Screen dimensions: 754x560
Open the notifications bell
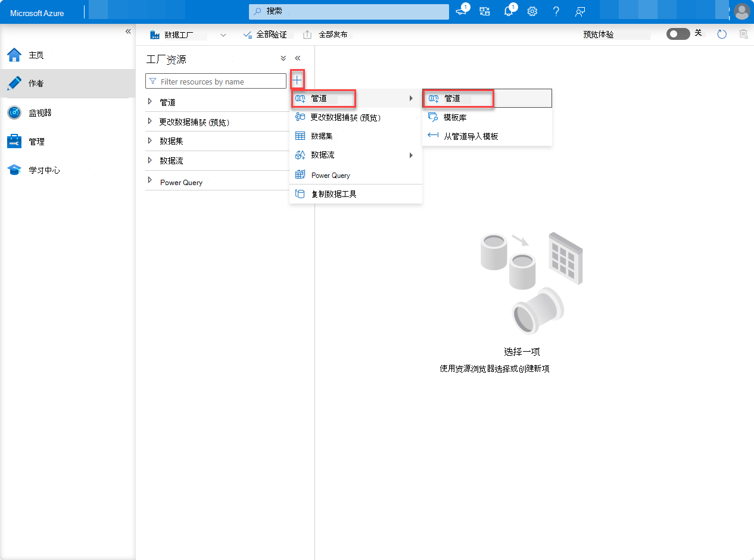pos(508,11)
